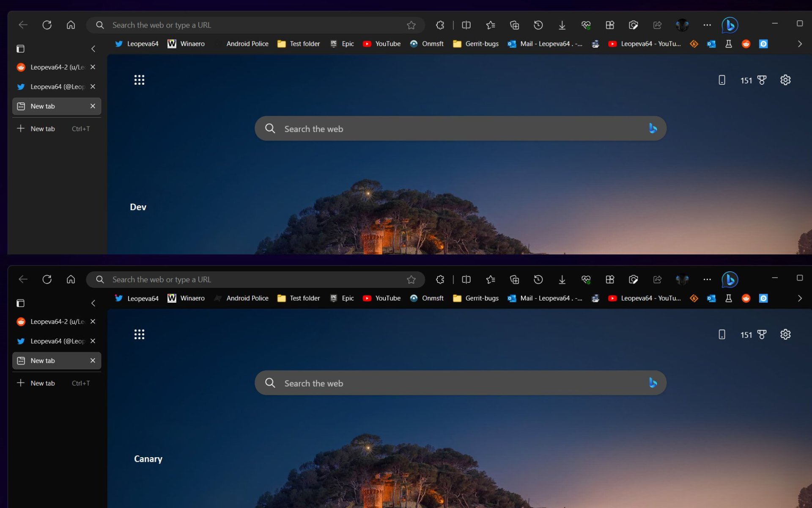Open Winaero bookmark in Dev window
This screenshot has width=812, height=508.
[x=186, y=44]
